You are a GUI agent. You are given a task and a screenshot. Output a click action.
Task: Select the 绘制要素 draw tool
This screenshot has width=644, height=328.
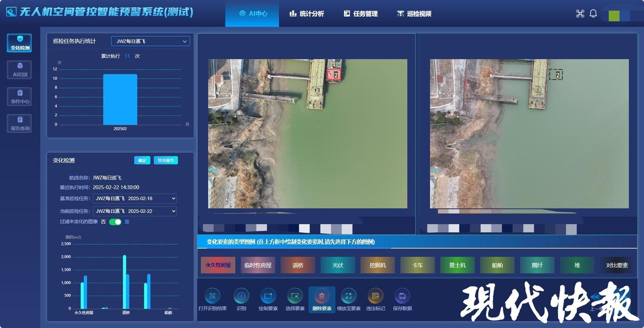point(268,296)
